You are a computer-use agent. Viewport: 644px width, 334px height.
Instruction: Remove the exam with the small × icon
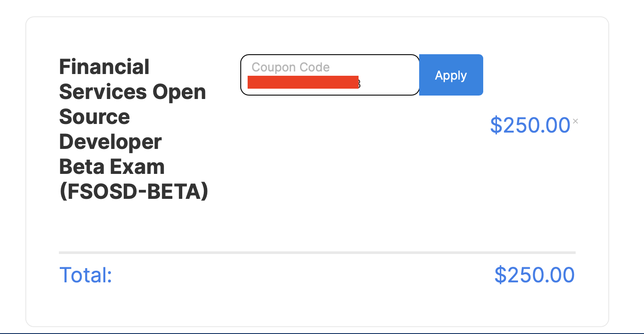[x=576, y=121]
